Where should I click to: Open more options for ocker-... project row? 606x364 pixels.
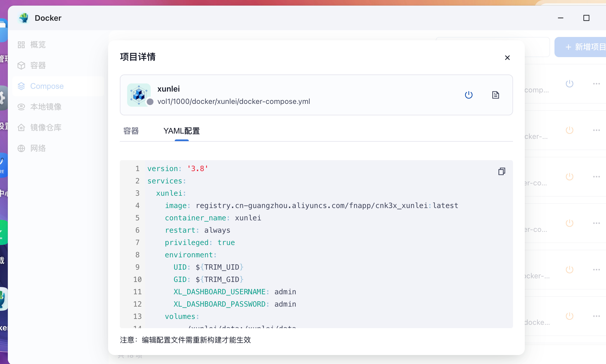tap(596, 270)
